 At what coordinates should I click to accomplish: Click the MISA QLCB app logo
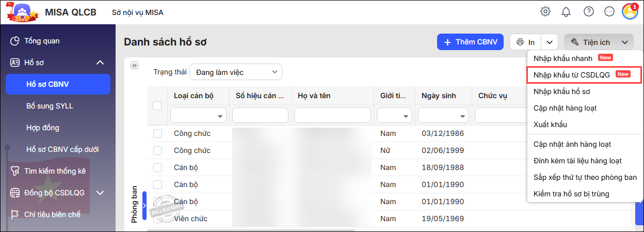(21, 12)
